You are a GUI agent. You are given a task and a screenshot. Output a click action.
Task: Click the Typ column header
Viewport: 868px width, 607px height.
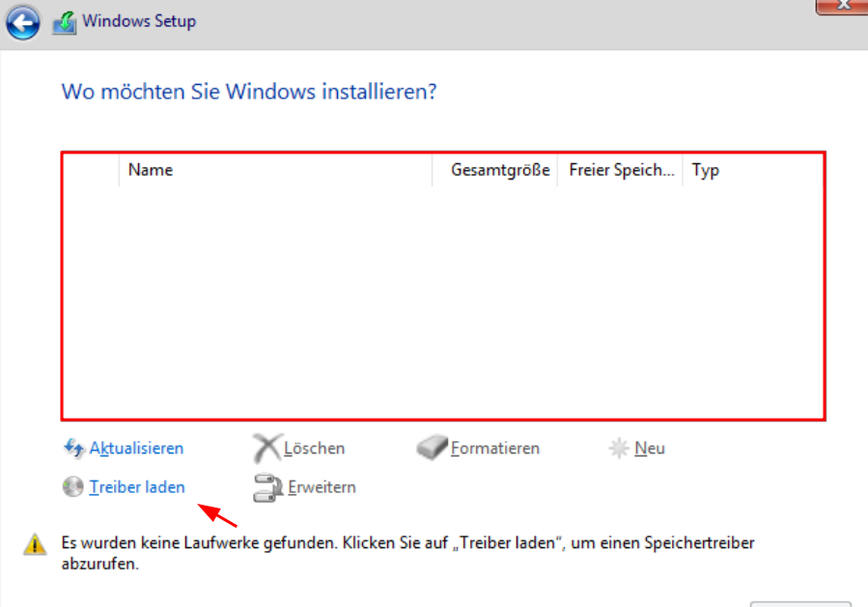[753, 170]
